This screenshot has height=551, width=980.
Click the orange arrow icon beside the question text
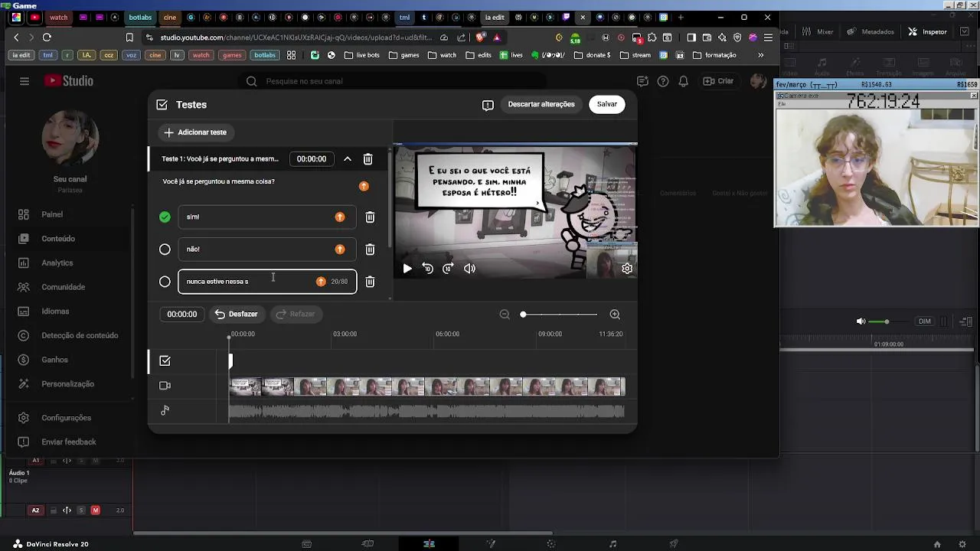point(364,186)
